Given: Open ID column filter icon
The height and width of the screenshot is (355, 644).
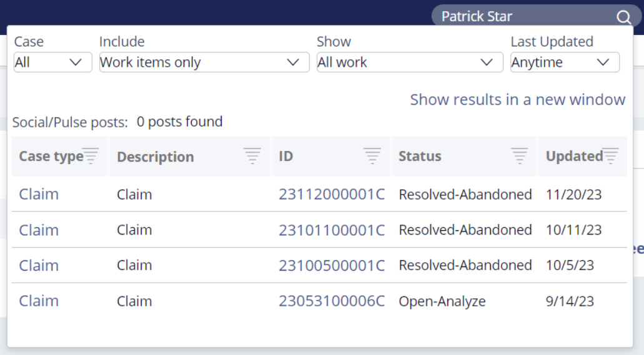Looking at the screenshot, I should coord(372,156).
